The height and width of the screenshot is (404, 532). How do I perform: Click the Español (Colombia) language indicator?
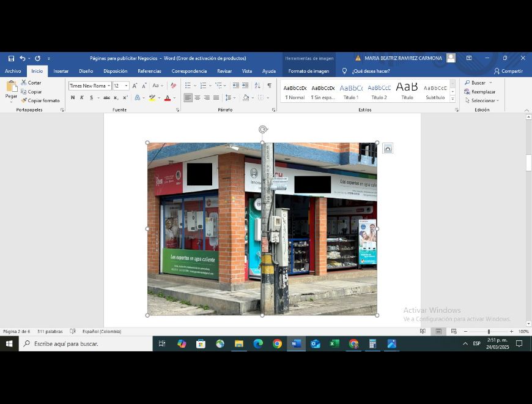102,331
